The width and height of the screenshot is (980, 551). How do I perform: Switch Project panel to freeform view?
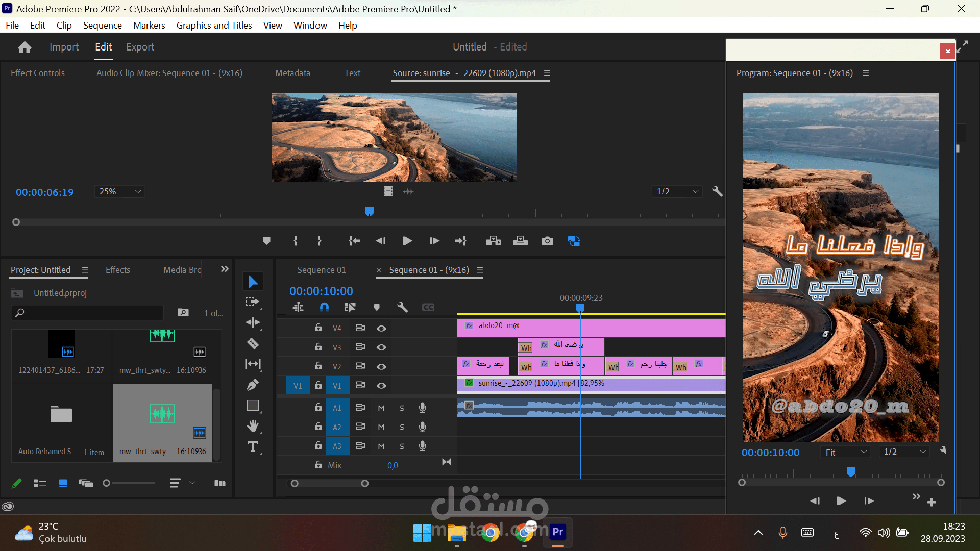(86, 483)
